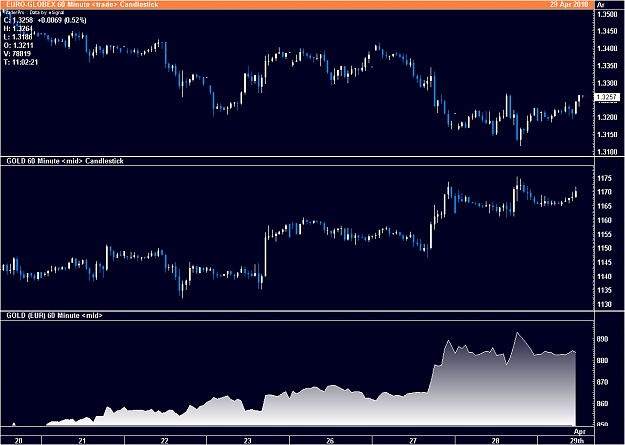The image size is (625, 445).
Task: Click the current price marker 1.3257
Action: [x=607, y=97]
